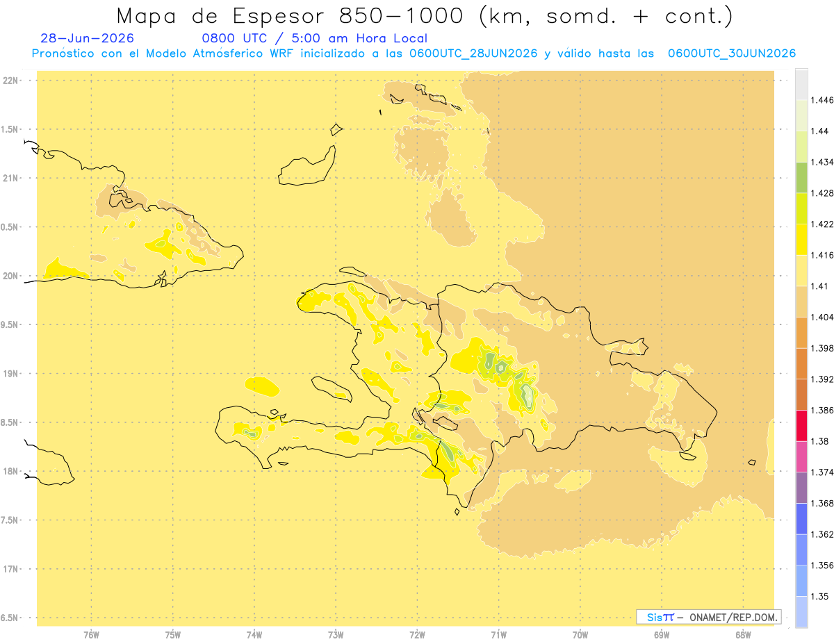Select the orange 1.398–1.404 legend swatch
834x644 pixels.
click(801, 332)
